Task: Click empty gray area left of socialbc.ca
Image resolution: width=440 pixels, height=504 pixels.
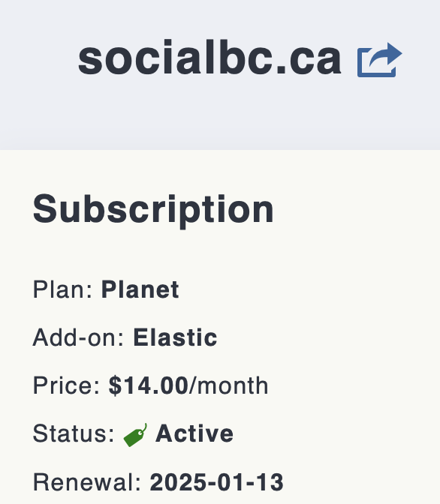Action: (x=38, y=58)
